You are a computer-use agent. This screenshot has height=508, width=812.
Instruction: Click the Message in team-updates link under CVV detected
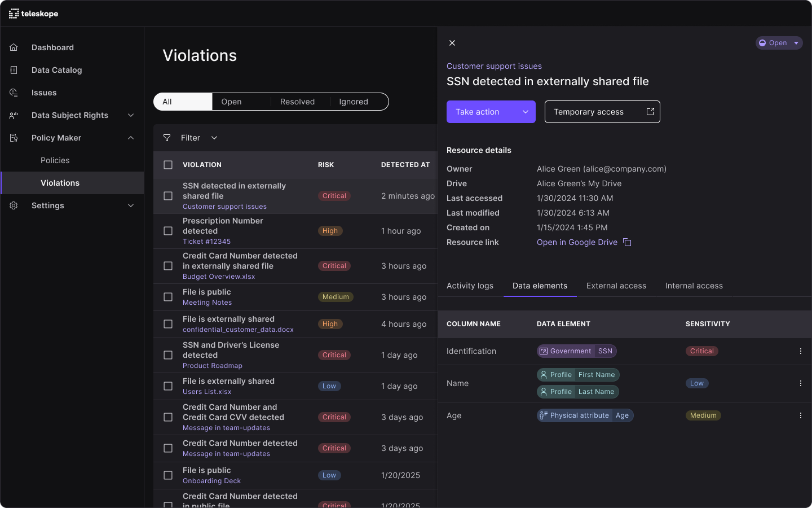(x=226, y=428)
